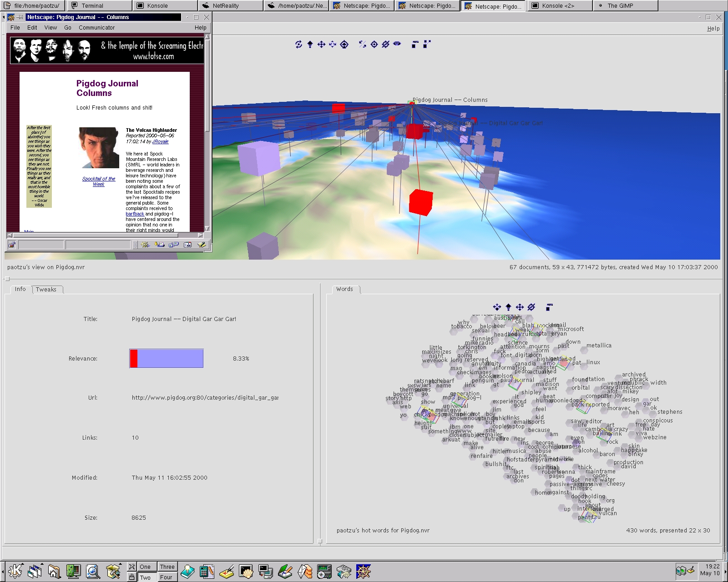The image size is (728, 582).
Task: Open the KDE K start menu
Action: [15, 571]
